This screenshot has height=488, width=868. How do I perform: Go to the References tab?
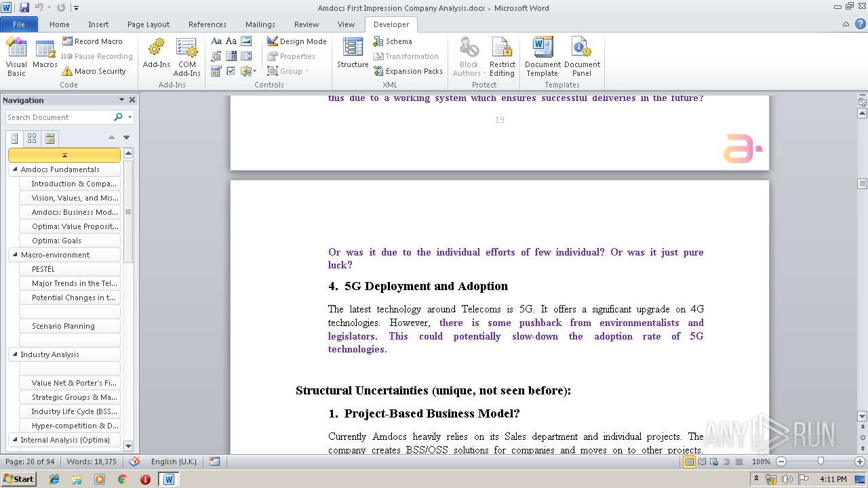(208, 24)
